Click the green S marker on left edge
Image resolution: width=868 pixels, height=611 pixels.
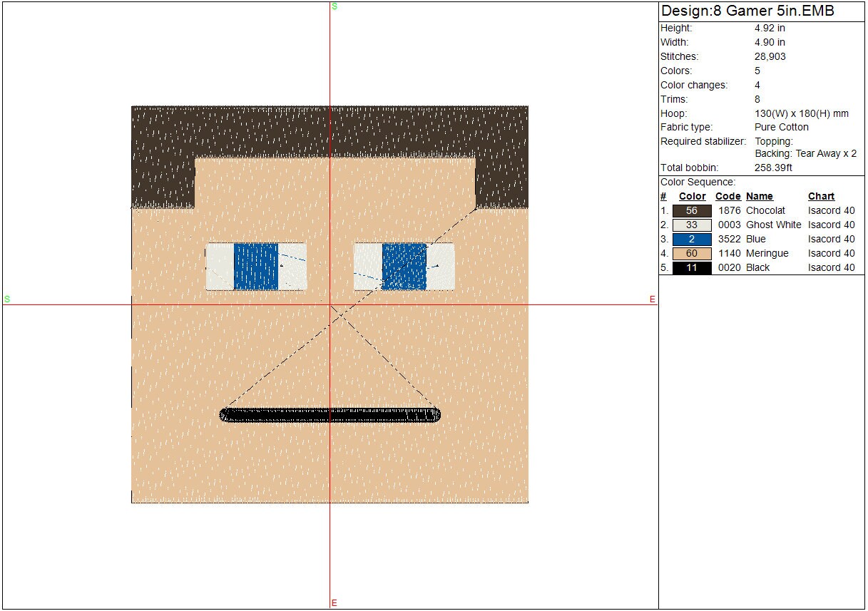pyautogui.click(x=7, y=299)
